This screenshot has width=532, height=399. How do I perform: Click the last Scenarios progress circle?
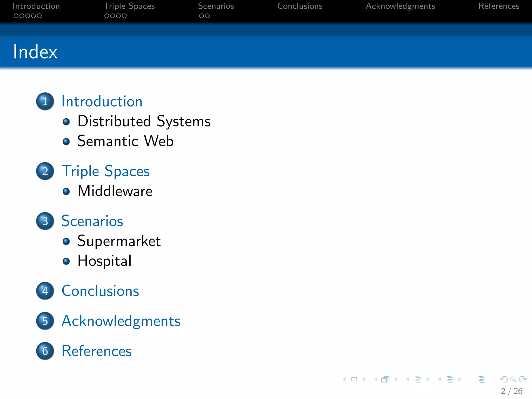pyautogui.click(x=207, y=16)
